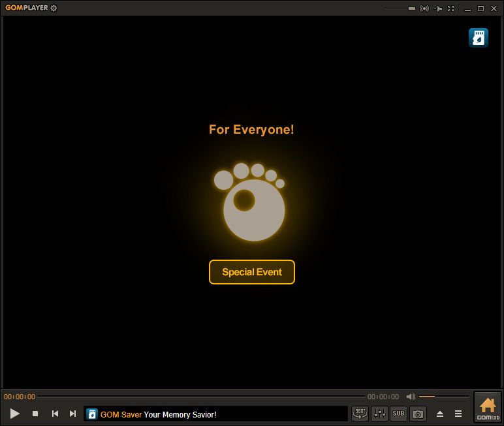Click the Special Event button
Screen dimensions: 504x426
[252, 272]
